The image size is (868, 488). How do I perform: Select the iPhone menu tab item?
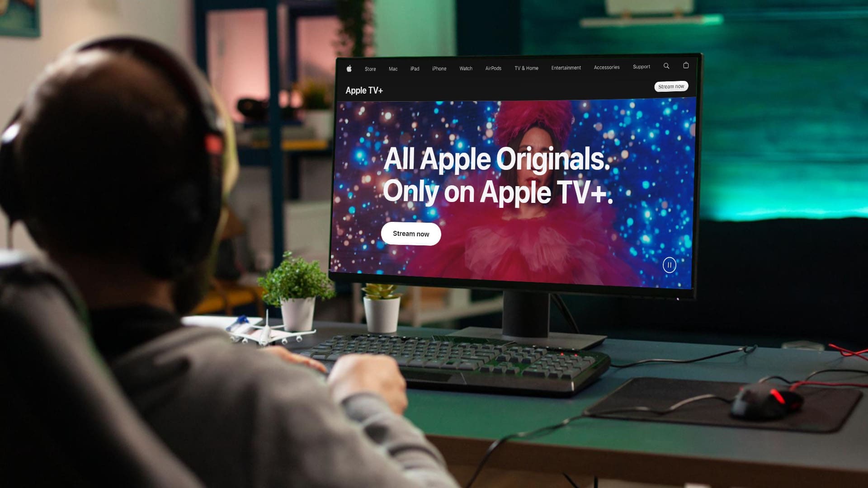point(439,68)
